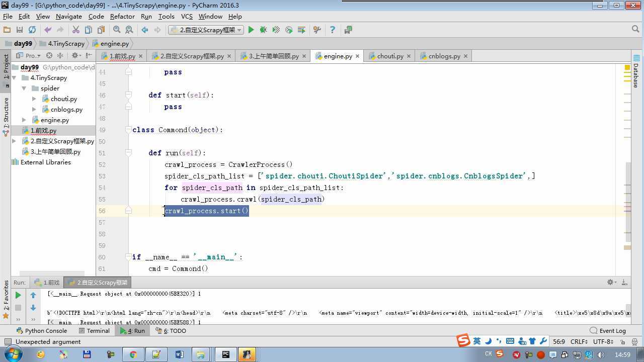Toggle code folding at line 49
This screenshot has height=362, width=644.
click(128, 130)
